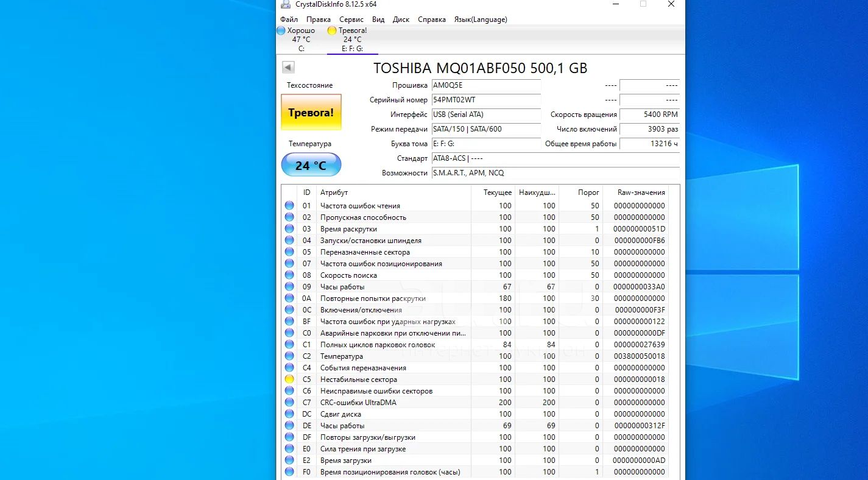
Task: Select the Нестабильные сектора row
Action: tap(475, 379)
